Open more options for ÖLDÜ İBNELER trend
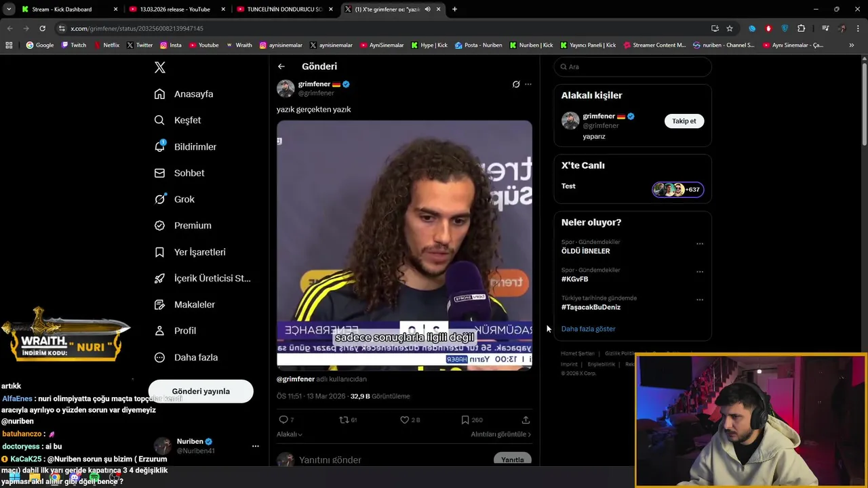The height and width of the screenshot is (488, 868). point(700,244)
